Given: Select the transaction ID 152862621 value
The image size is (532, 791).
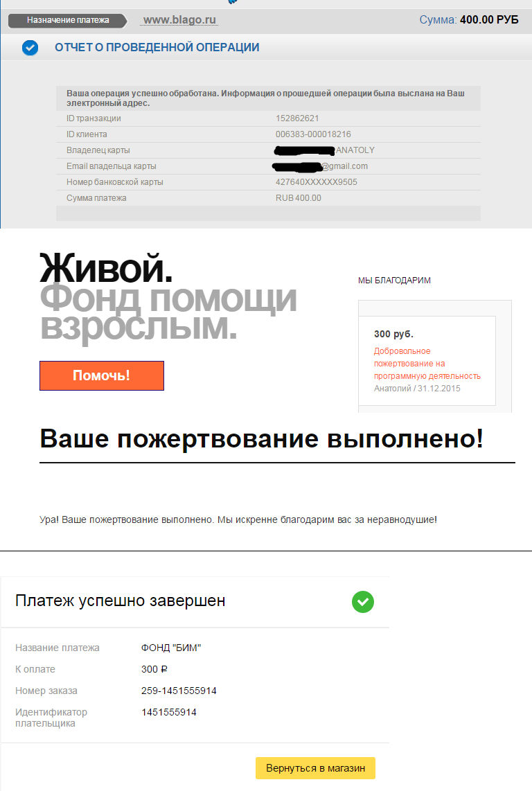Looking at the screenshot, I should click(x=297, y=118).
